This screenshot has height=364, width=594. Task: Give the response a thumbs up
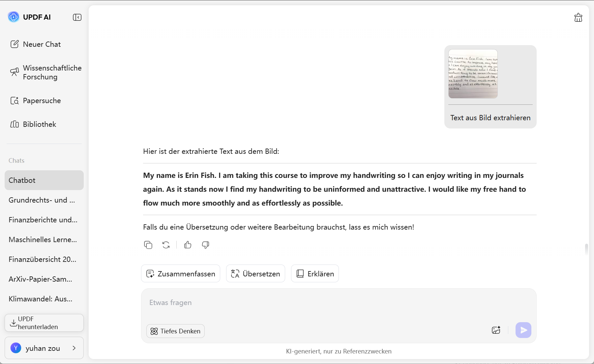point(188,245)
